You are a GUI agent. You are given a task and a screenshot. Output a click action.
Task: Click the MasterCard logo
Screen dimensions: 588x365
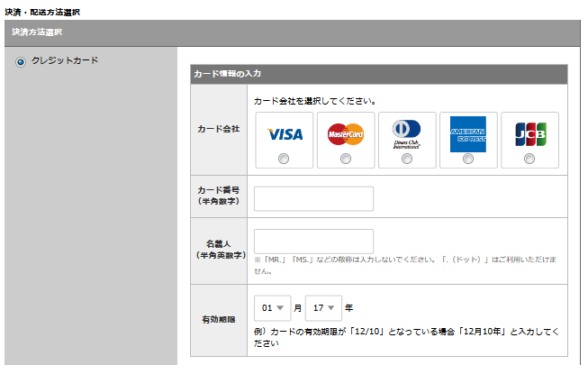pos(346,134)
